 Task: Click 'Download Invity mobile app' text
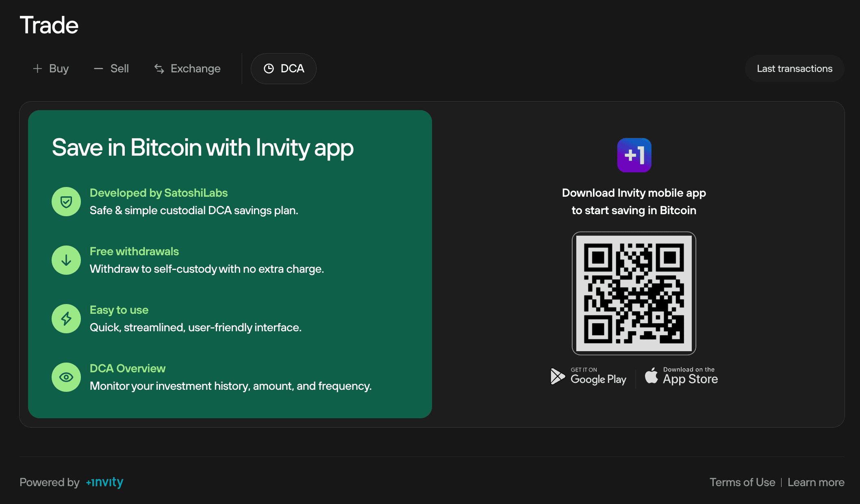coord(634,193)
